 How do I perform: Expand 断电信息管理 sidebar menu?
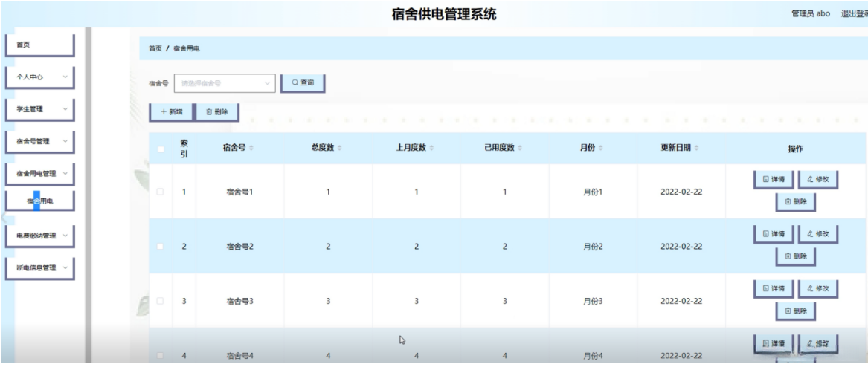[x=40, y=268]
